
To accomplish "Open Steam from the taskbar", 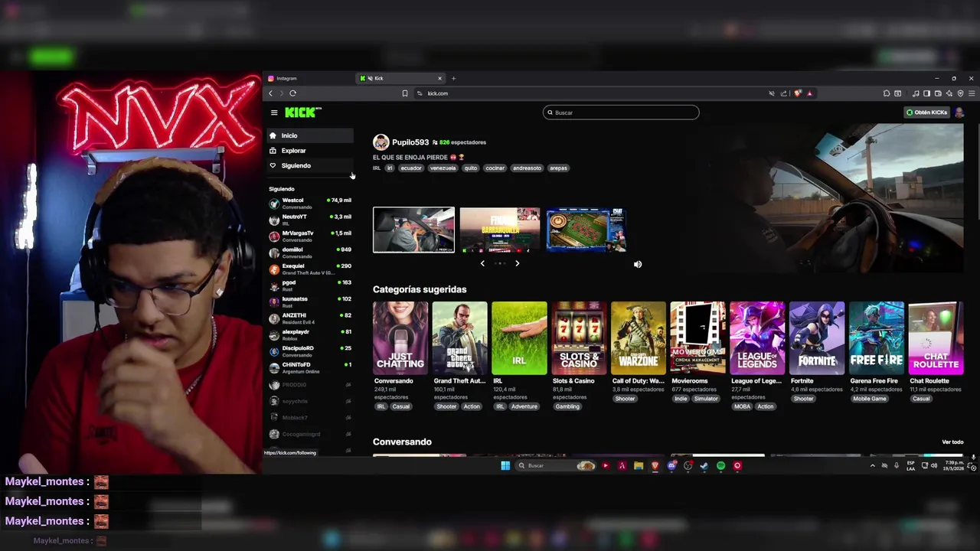I will point(704,465).
